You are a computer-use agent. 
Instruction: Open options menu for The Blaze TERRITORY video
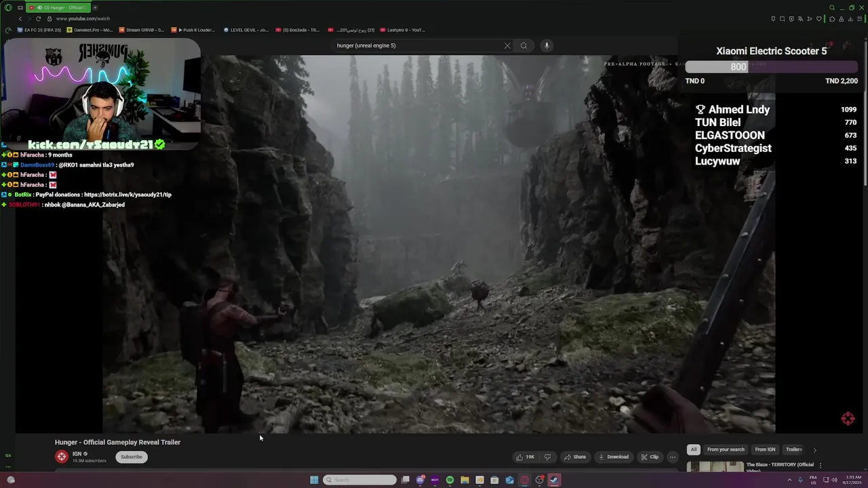click(821, 466)
